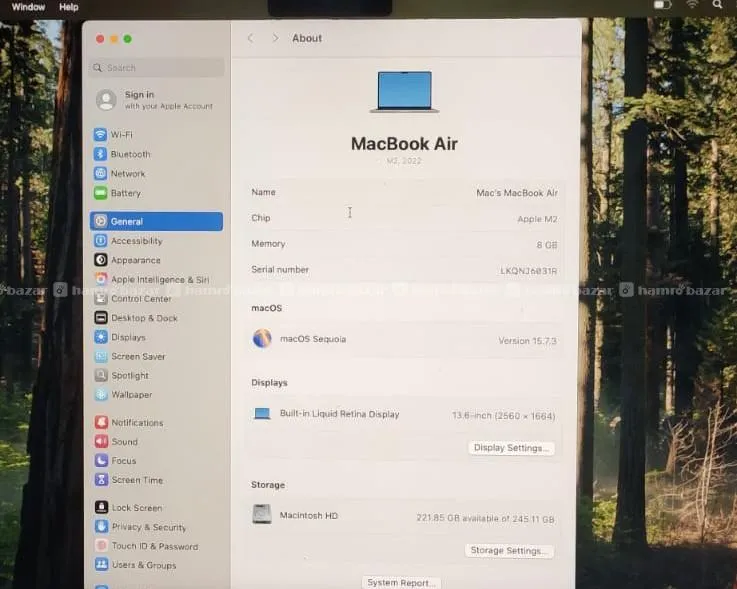
Task: Select the General gear icon
Action: click(100, 221)
